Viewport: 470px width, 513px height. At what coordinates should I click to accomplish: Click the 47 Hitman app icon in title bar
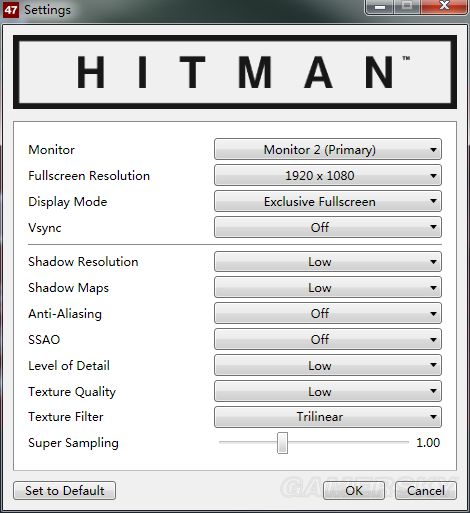pyautogui.click(x=10, y=9)
